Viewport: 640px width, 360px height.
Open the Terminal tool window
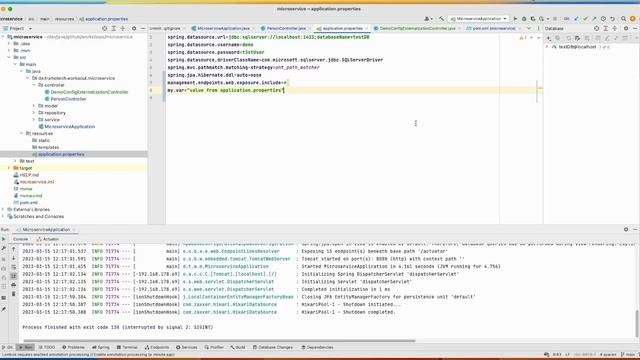coord(127,347)
